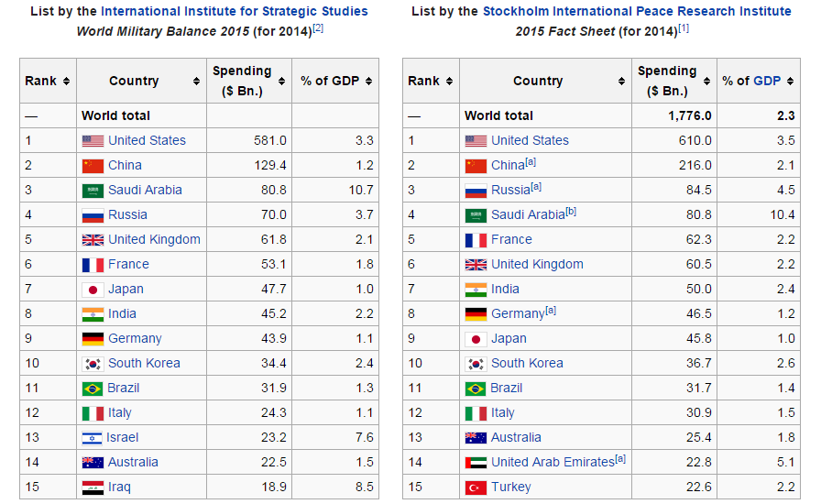Open Russia link in IISS table

(127, 214)
